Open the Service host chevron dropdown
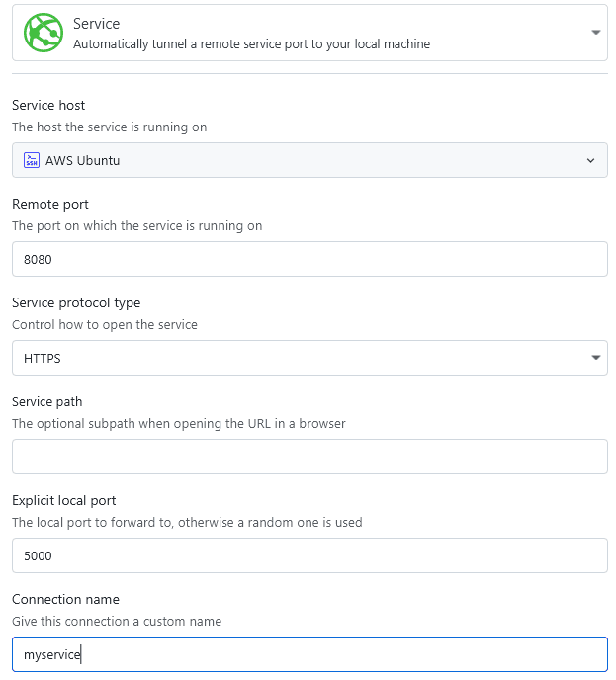 590,160
